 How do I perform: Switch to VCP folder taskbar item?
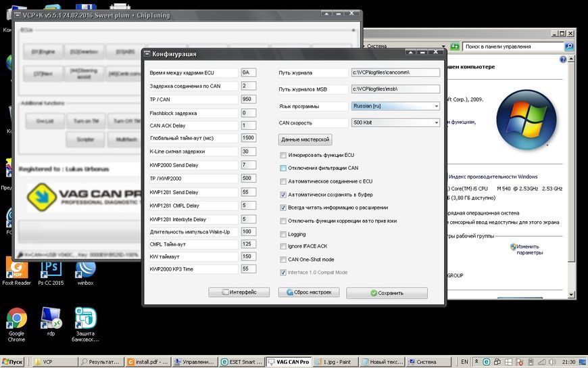[x=54, y=362]
